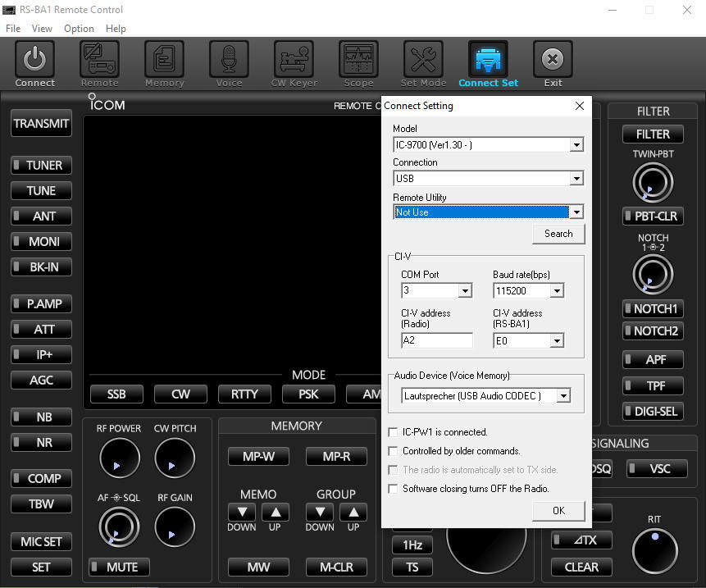Click OK in Connect Setting

click(558, 511)
